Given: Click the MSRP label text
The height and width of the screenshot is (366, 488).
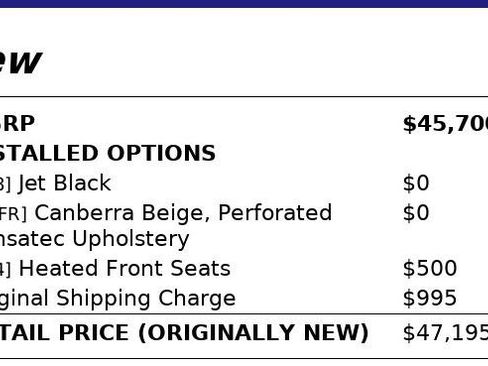Looking at the screenshot, I should tap(17, 124).
